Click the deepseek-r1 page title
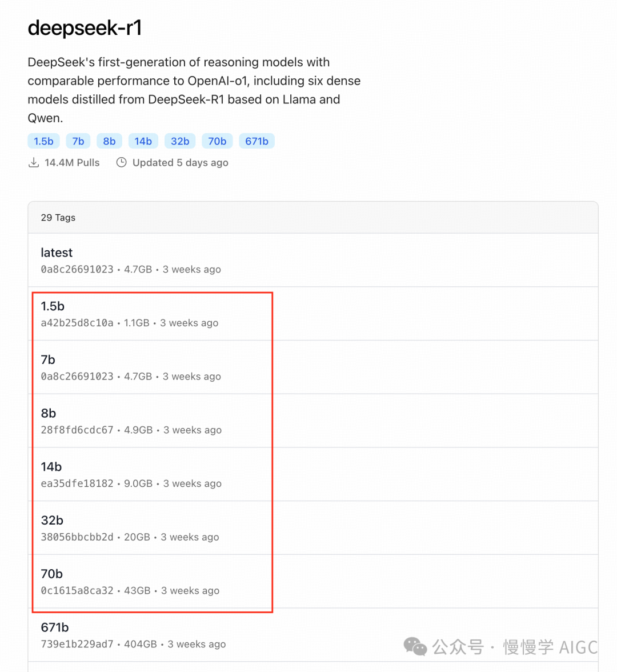 pyautogui.click(x=85, y=27)
